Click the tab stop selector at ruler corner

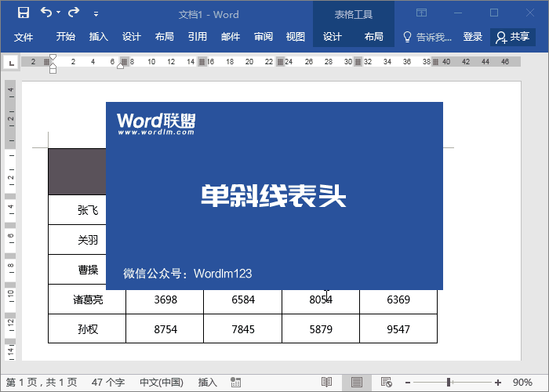12,63
